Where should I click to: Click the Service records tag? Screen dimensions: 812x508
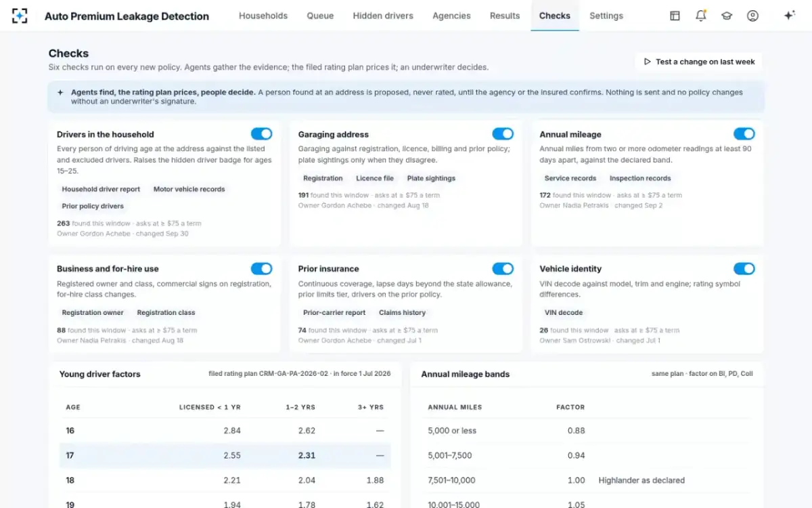coord(570,179)
